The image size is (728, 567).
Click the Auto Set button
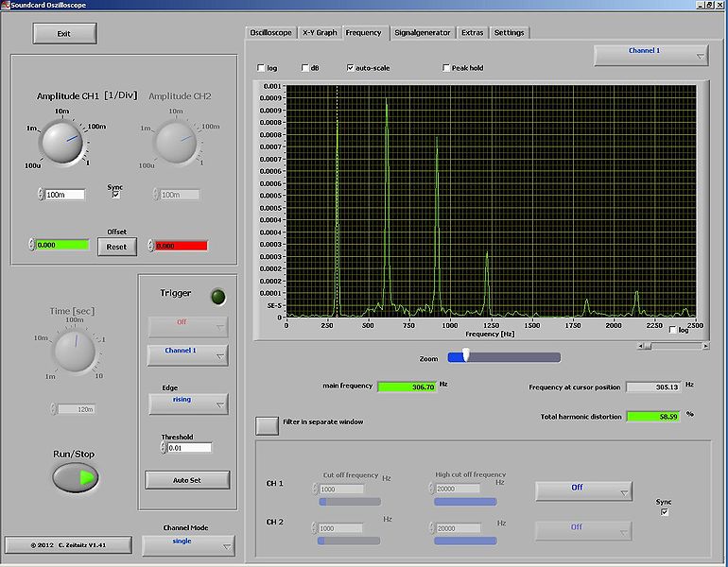(x=186, y=480)
